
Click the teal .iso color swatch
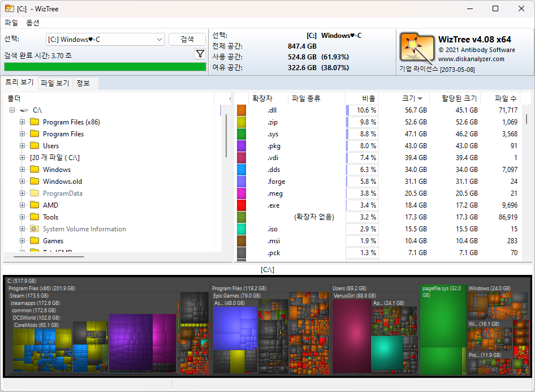click(241, 229)
